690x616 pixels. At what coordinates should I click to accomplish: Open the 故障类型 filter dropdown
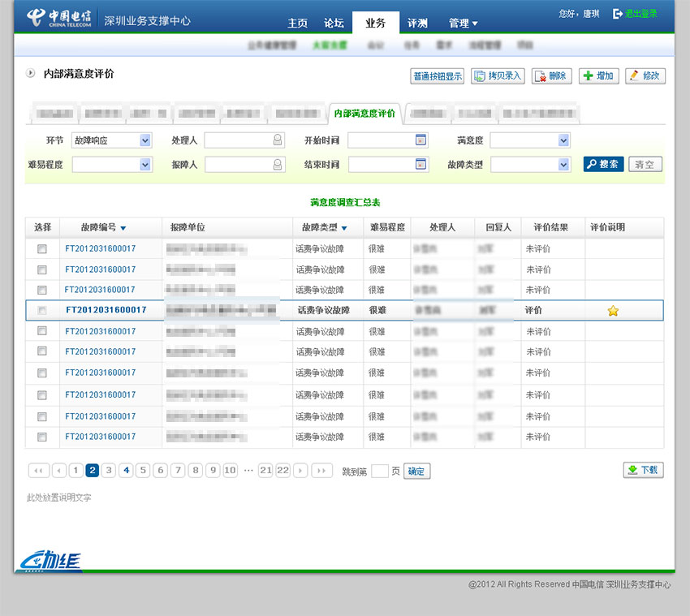tap(531, 165)
